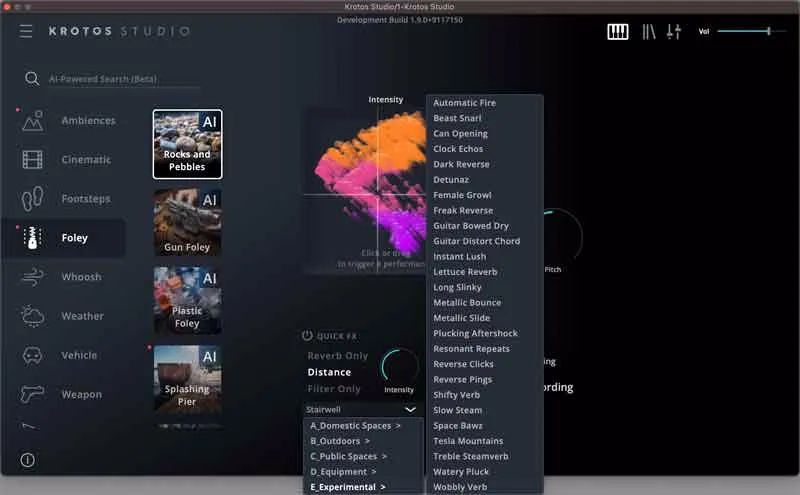Select the Weather cloud icon
This screenshot has height=495, width=800.
pos(33,316)
